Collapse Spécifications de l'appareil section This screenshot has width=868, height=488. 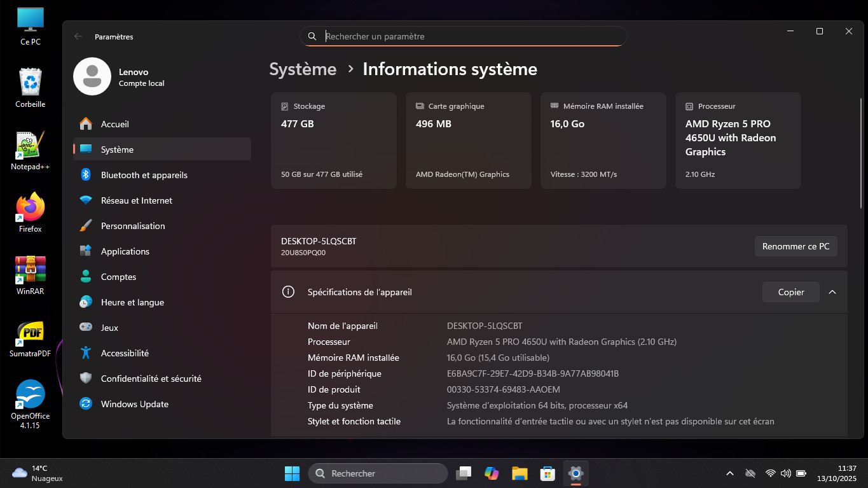[832, 292]
